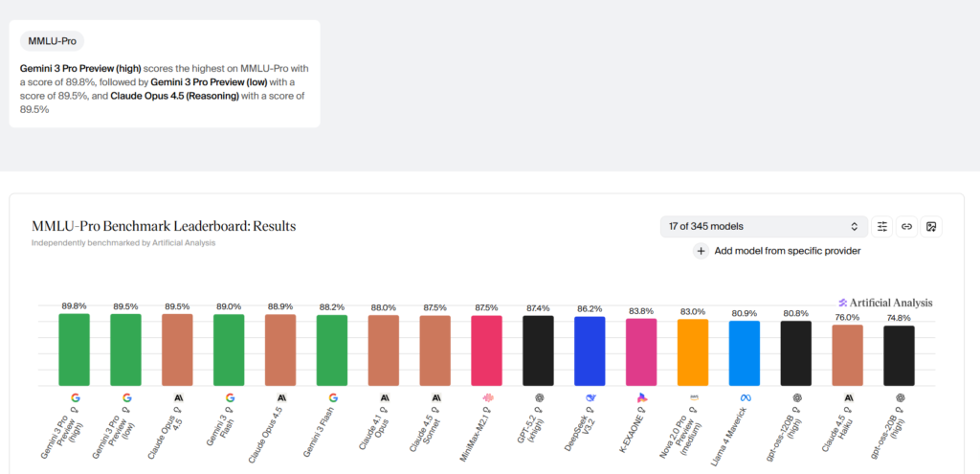Screen dimensions: 980x474
Task: Click the plus icon to add a model
Action: pyautogui.click(x=701, y=251)
